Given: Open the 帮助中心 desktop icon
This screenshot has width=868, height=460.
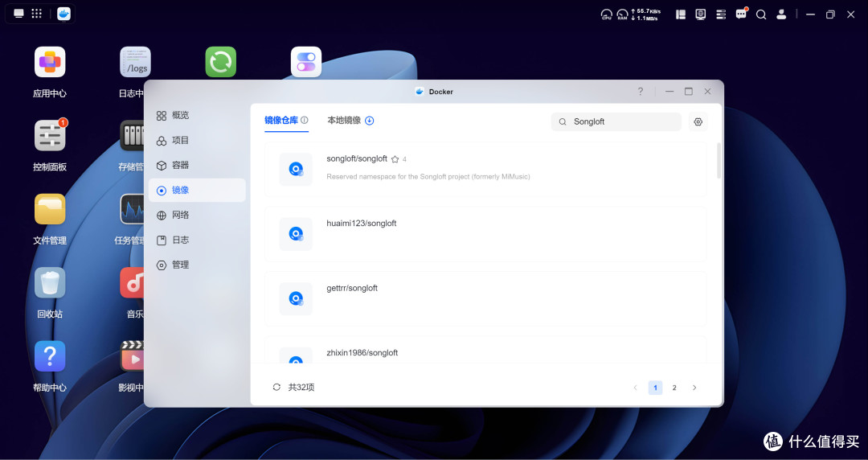Looking at the screenshot, I should (x=50, y=355).
